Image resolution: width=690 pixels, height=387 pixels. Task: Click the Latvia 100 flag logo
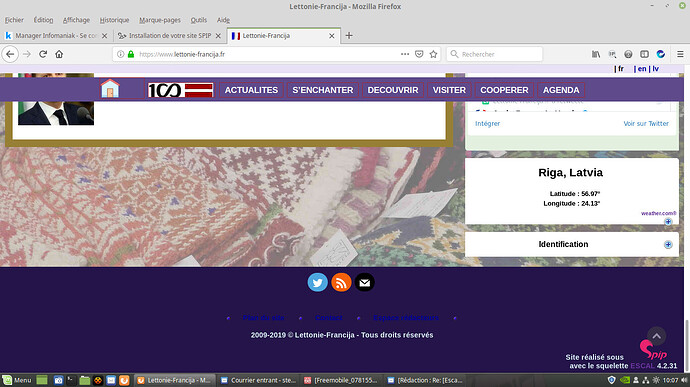pos(180,90)
